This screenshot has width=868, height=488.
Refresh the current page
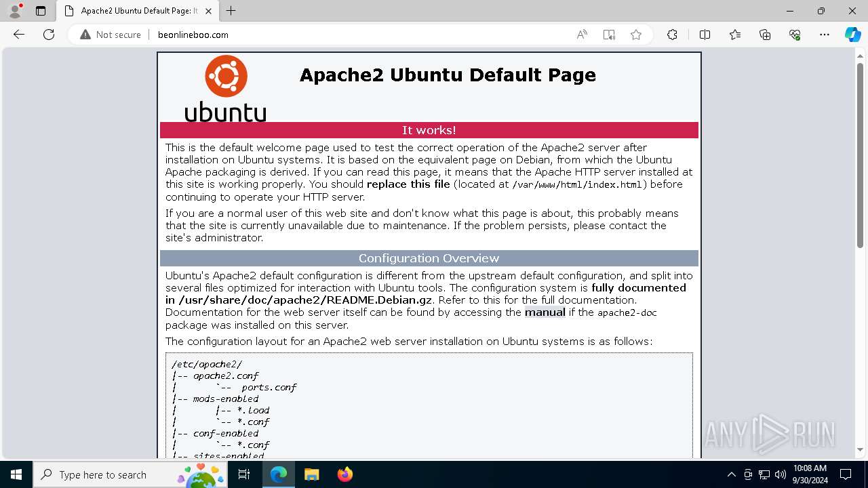49,35
